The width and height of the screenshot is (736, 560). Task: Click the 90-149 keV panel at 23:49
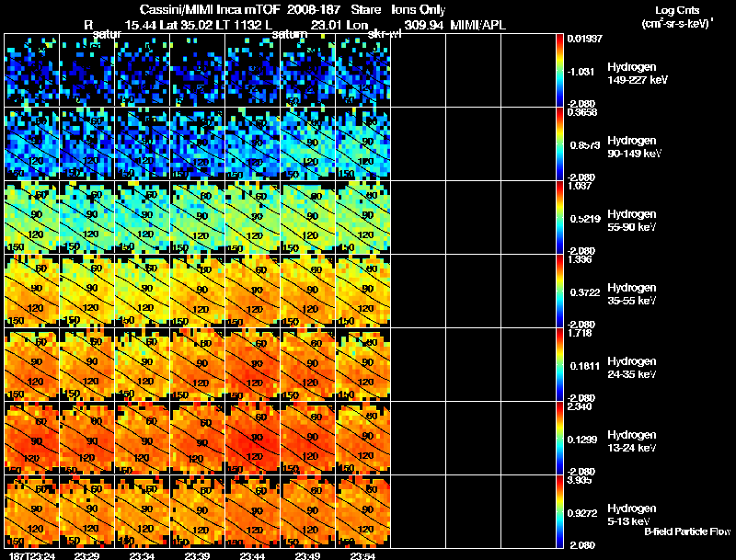click(307, 144)
